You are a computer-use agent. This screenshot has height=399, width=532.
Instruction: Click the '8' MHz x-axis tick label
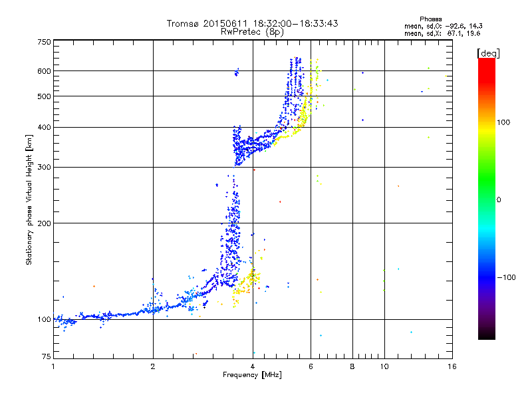(x=352, y=366)
